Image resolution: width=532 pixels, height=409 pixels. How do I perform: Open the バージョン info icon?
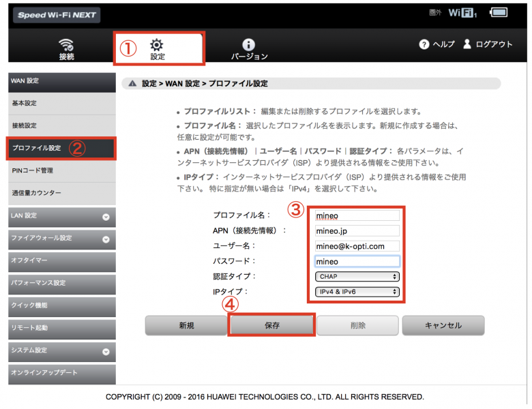(248, 45)
